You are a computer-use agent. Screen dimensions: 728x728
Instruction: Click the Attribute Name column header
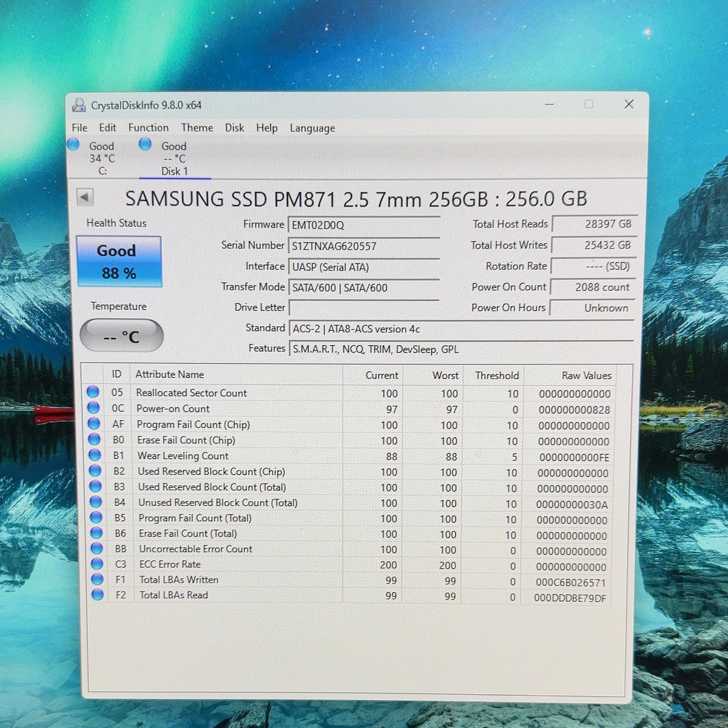click(x=237, y=375)
